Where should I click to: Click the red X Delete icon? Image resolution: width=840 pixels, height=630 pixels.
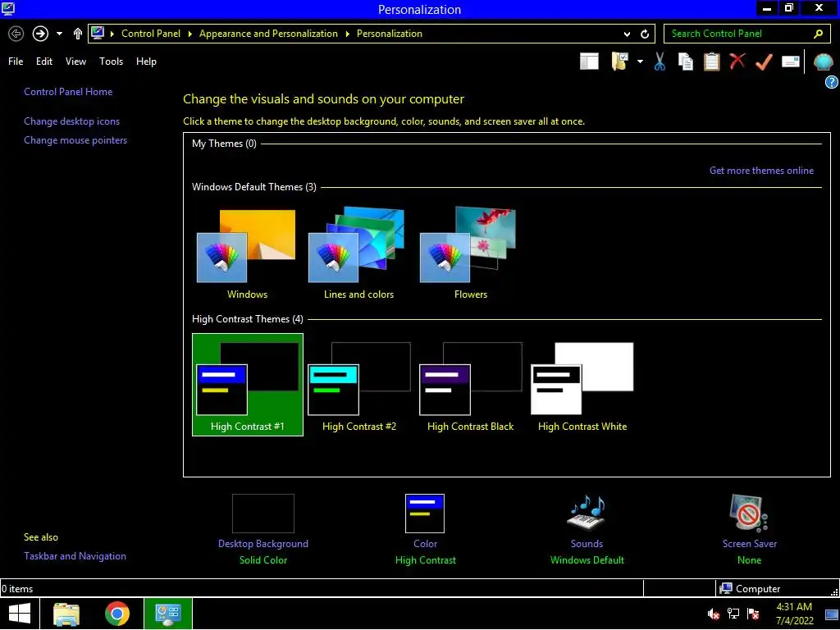tap(737, 61)
